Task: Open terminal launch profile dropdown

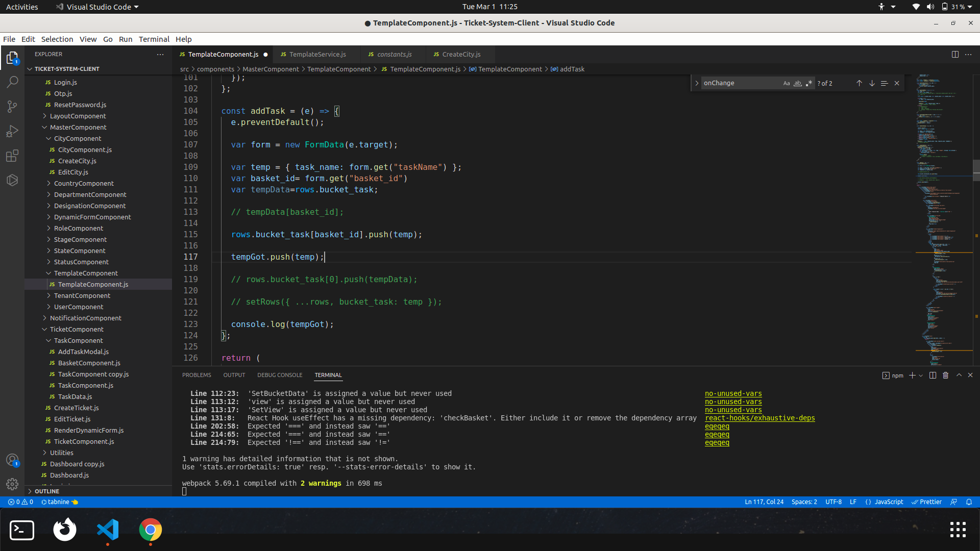Action: (x=921, y=375)
